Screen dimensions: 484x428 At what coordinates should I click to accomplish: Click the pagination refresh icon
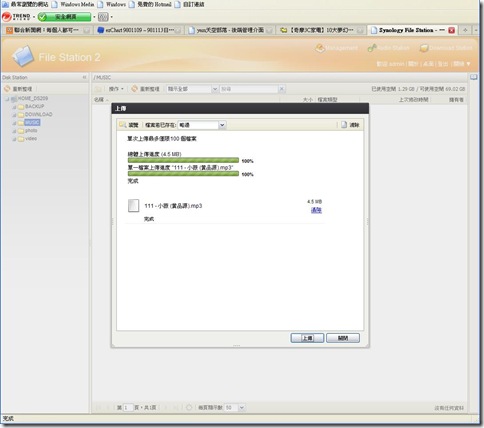[189, 408]
